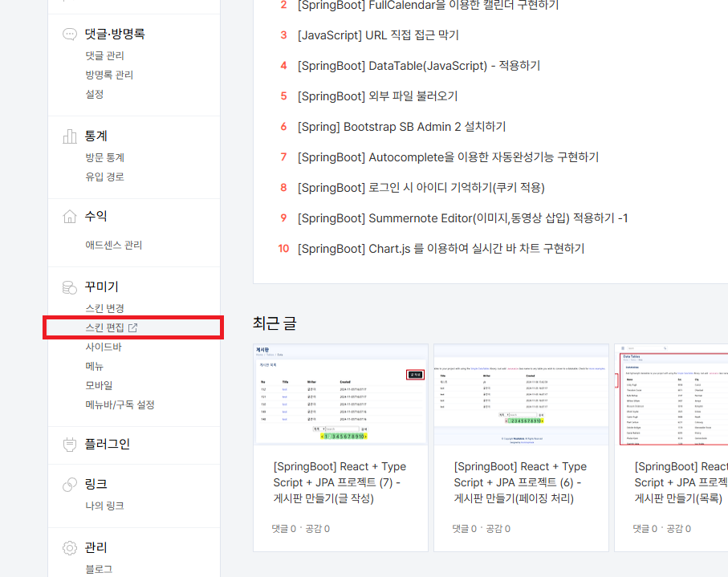Image resolution: width=728 pixels, height=577 pixels.
Task: Open thumbnail of 프로젝트 (7) 글 작성 post
Action: click(341, 395)
